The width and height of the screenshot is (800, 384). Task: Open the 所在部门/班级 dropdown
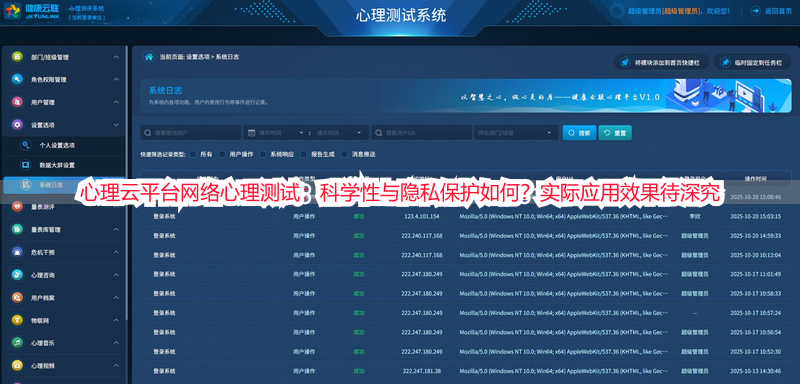516,133
